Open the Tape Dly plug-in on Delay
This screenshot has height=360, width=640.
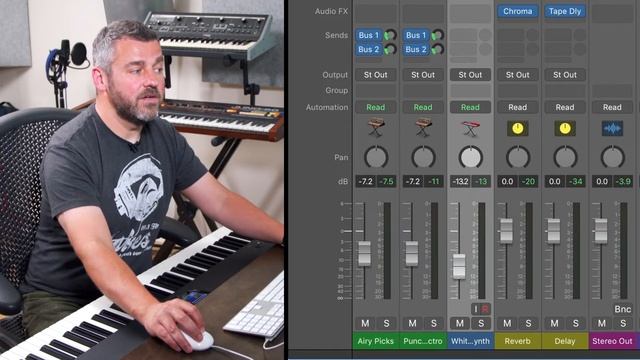tap(565, 11)
